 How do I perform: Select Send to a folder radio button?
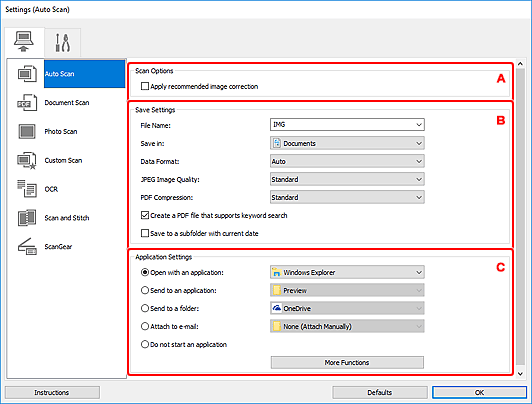145,308
